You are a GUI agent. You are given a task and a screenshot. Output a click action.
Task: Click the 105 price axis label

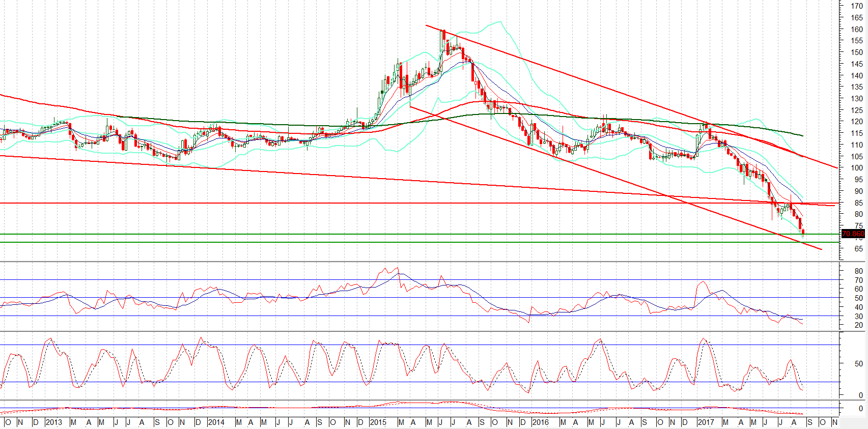857,157
